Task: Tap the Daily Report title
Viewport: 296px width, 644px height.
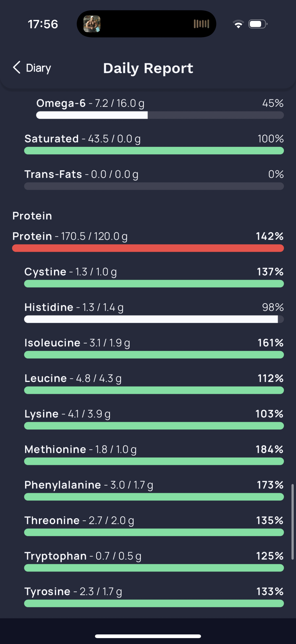Action: coord(148,68)
